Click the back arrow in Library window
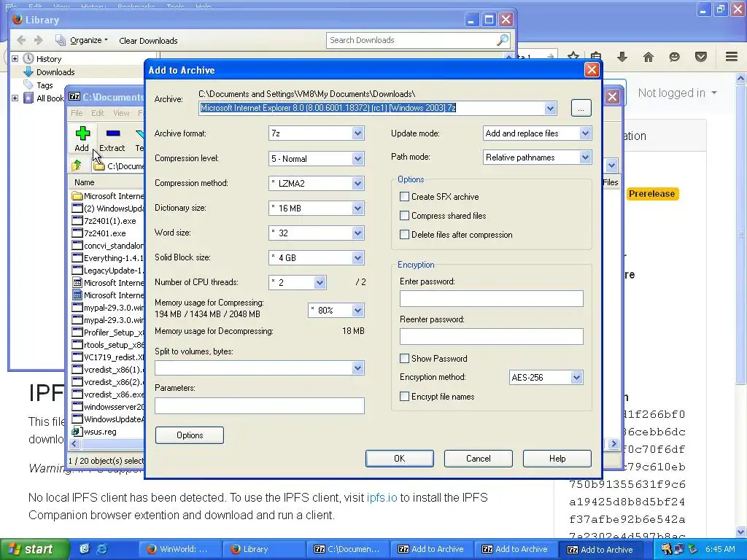 21,40
